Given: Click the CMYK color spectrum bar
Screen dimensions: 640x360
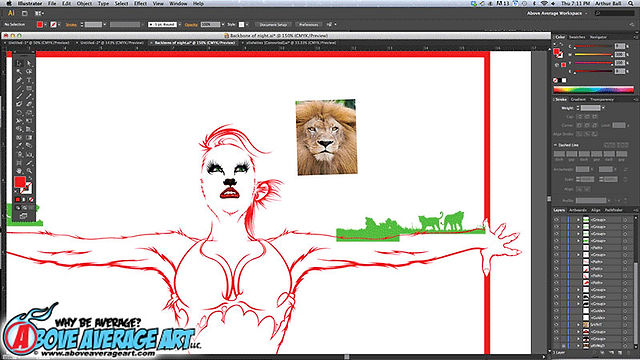Looking at the screenshot, I should coord(593,90).
